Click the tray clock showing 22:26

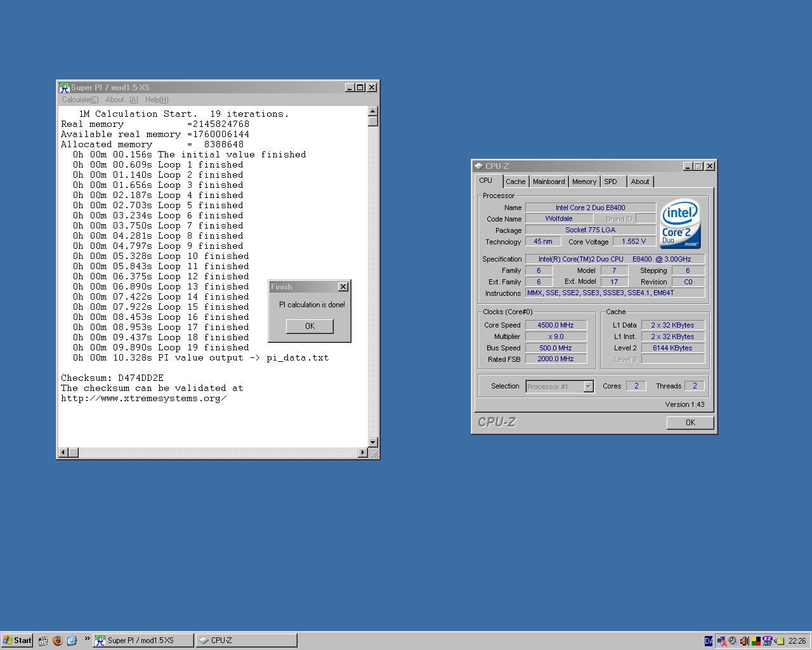pyautogui.click(x=797, y=641)
